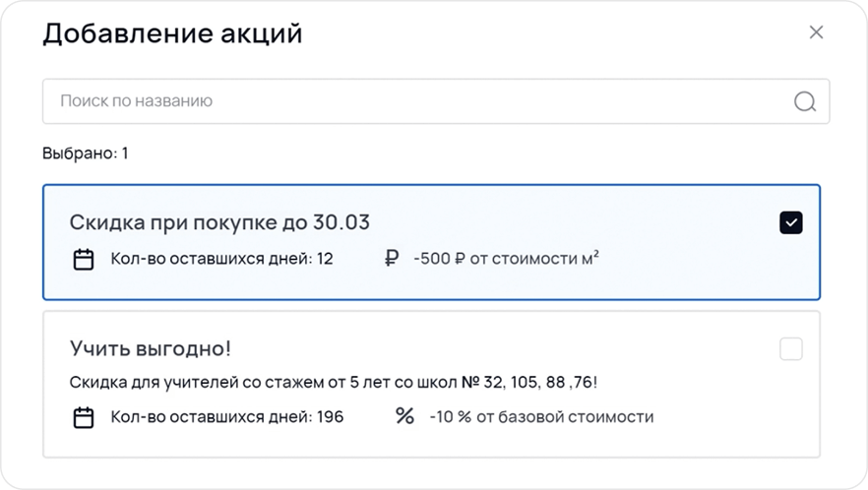
Task: Click the -500 ₽ от стоимости м² text
Action: click(x=507, y=260)
